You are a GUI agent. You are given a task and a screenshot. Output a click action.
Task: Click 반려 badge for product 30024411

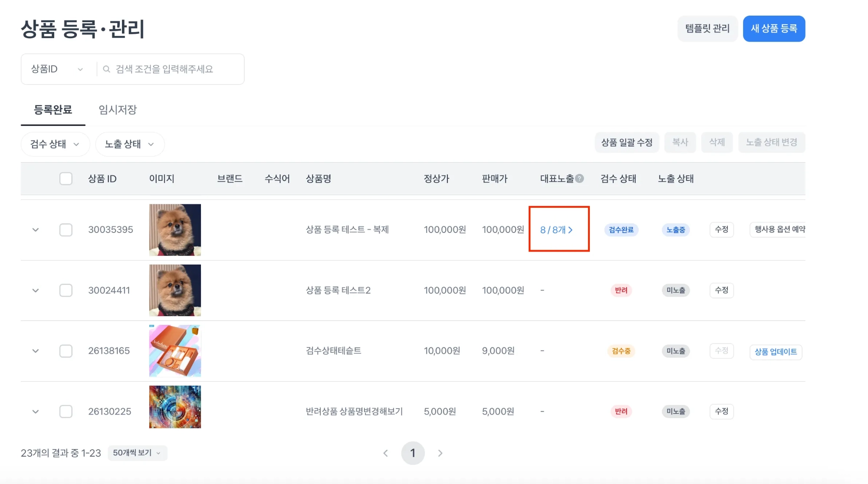pos(621,290)
